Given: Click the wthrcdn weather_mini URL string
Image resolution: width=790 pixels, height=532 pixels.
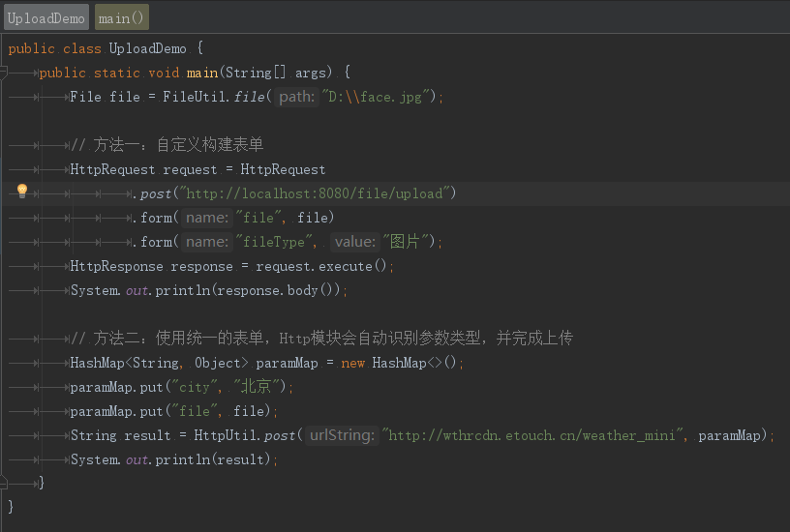Looking at the screenshot, I should tap(534, 435).
